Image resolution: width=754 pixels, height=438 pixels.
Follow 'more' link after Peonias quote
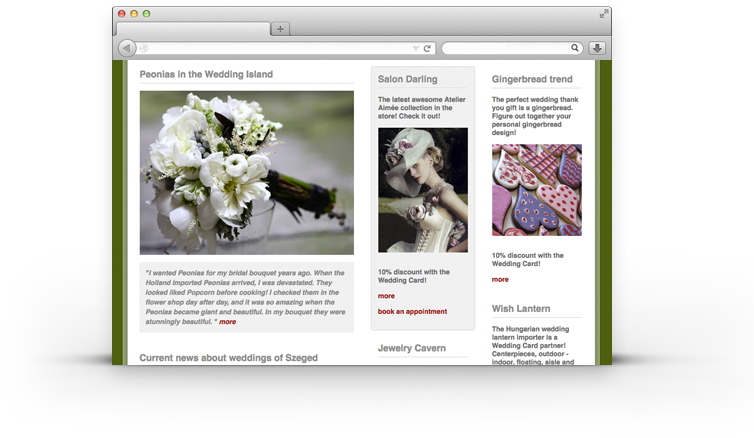(228, 322)
